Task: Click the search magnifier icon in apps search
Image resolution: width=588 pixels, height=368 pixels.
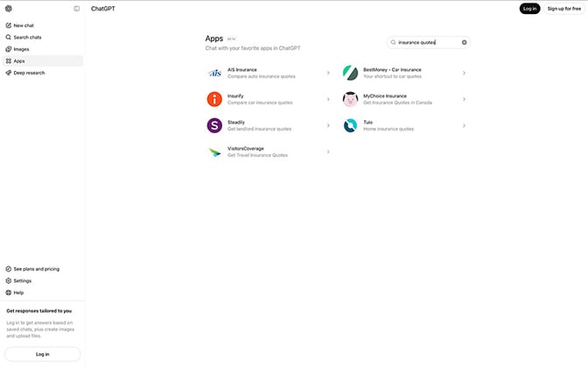Action: [393, 42]
